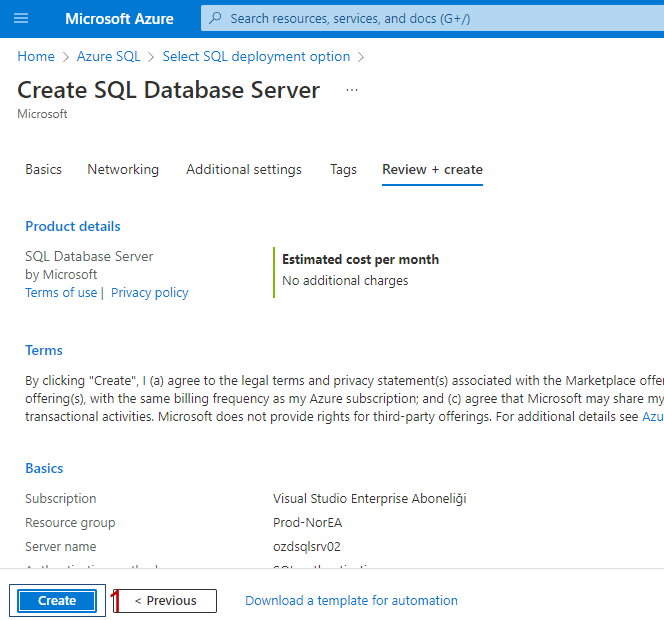Image resolution: width=664 pixels, height=620 pixels.
Task: Click the 'SQL Database Server' product name
Action: point(89,256)
